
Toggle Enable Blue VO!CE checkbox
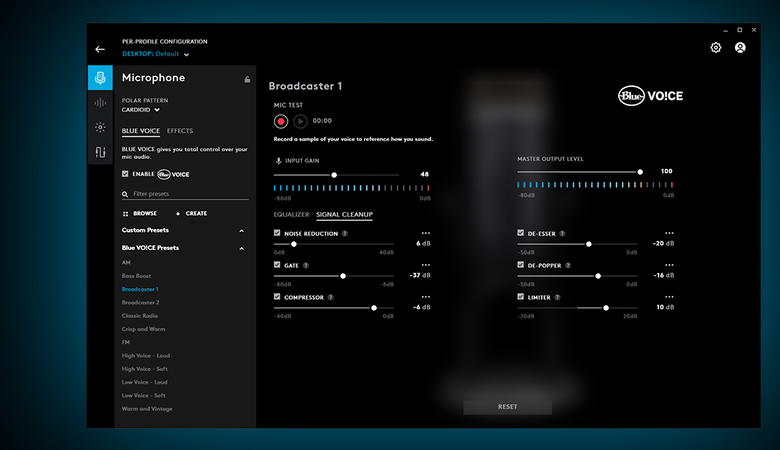coord(125,174)
